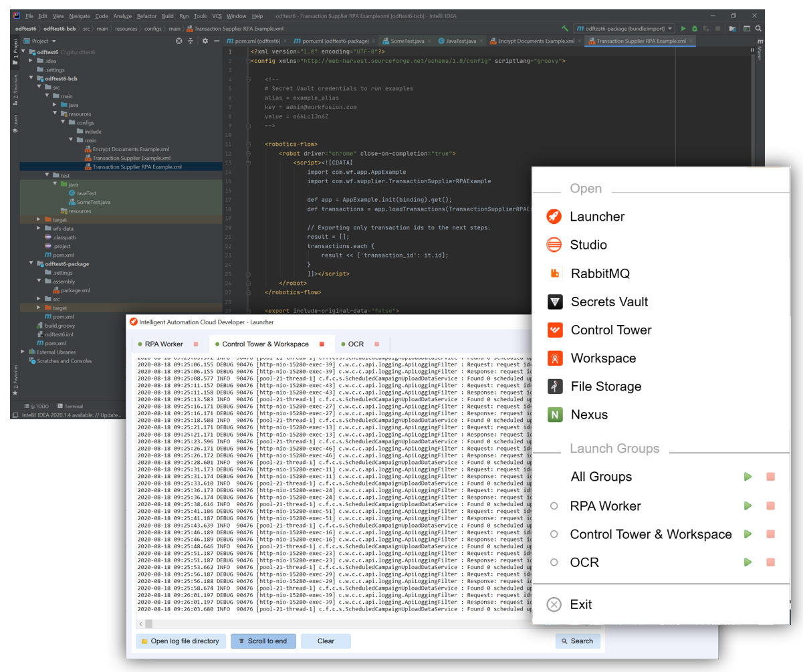Click the RabbitMQ icon
Image resolution: width=803 pixels, height=672 pixels.
(x=554, y=273)
